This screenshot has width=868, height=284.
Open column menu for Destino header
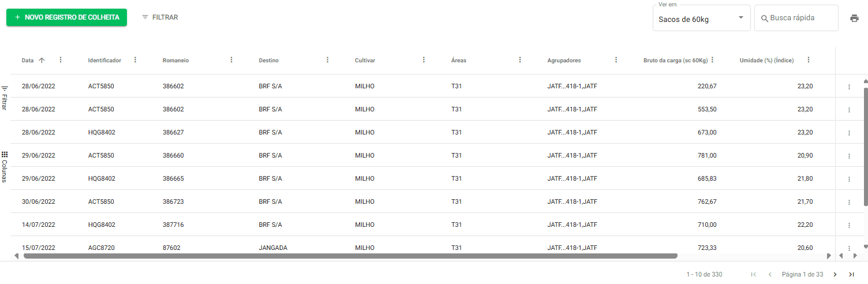(327, 60)
